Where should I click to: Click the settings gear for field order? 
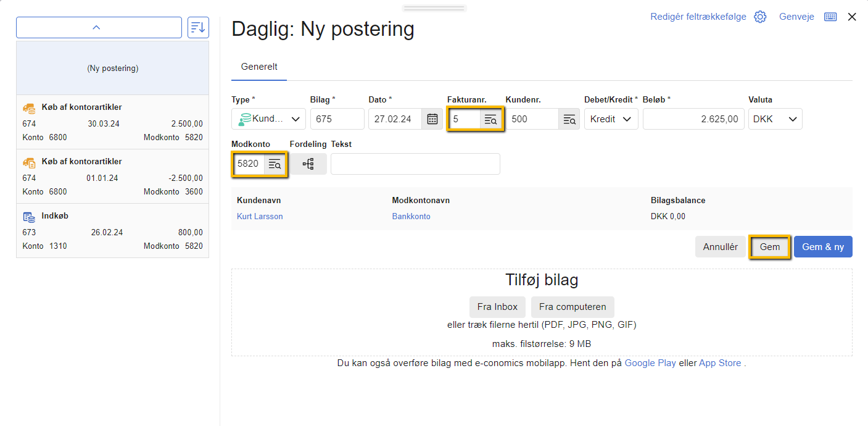click(760, 17)
